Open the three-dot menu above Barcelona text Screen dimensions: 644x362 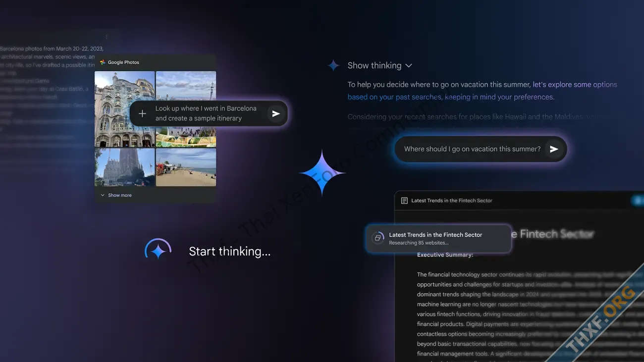107,37
